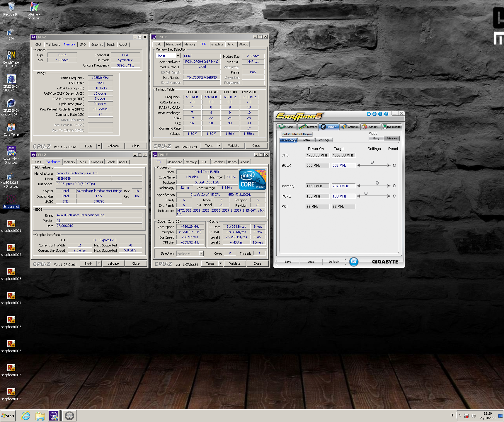Image resolution: width=504 pixels, height=422 pixels.
Task: Open the Slot #1 dropdown in SPD window
Action: [178, 56]
